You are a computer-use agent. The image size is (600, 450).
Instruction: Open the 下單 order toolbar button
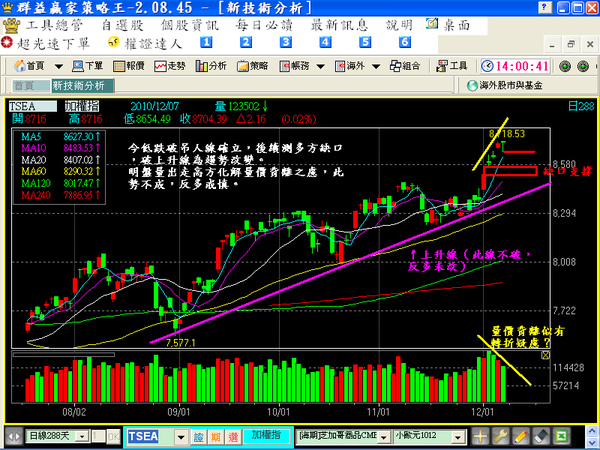coord(88,66)
